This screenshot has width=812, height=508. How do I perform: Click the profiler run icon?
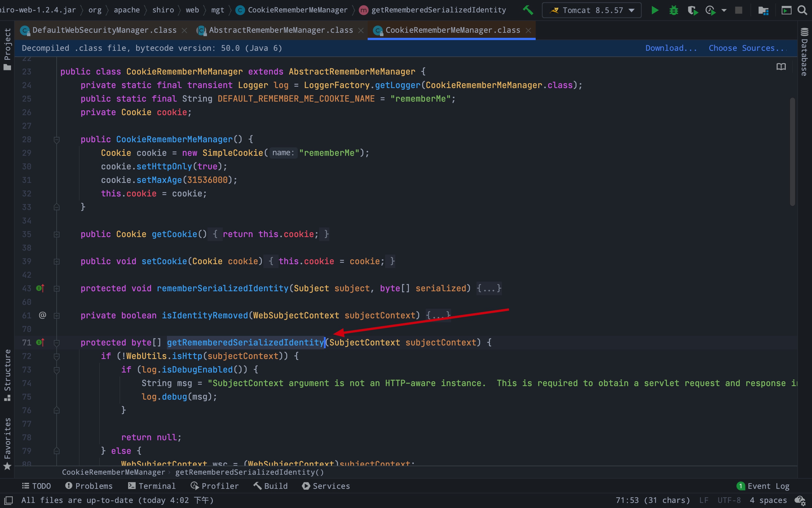coord(711,10)
